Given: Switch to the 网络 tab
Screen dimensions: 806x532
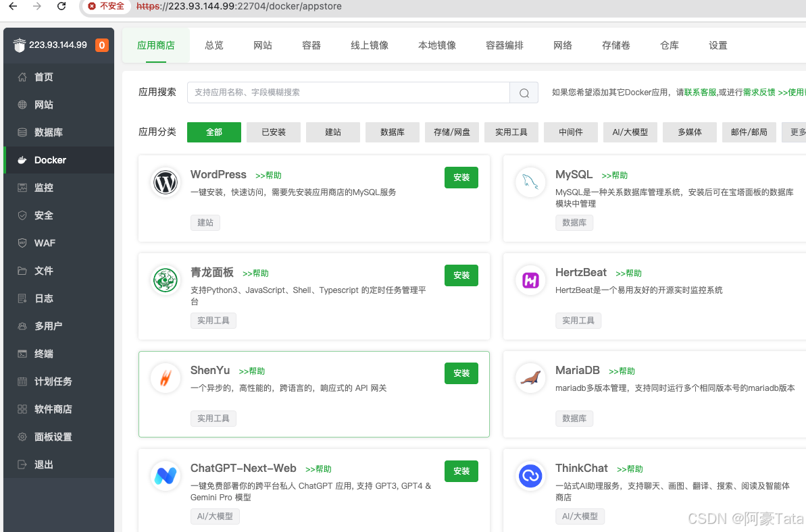Looking at the screenshot, I should point(562,46).
